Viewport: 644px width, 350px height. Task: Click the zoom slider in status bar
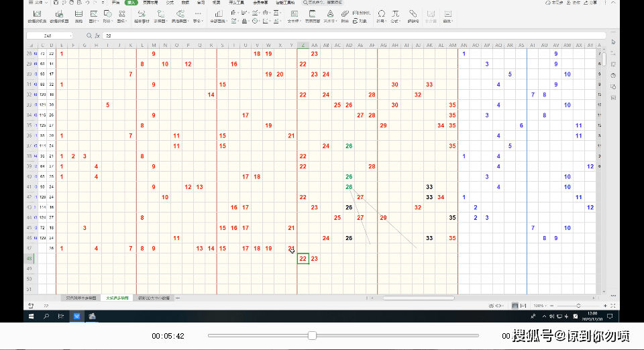tap(578, 306)
